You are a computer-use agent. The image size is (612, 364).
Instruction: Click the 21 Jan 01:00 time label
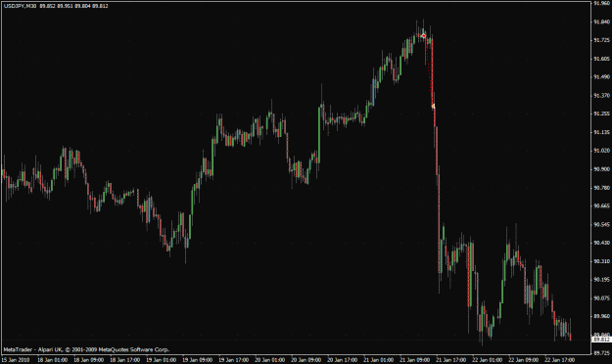(379, 360)
